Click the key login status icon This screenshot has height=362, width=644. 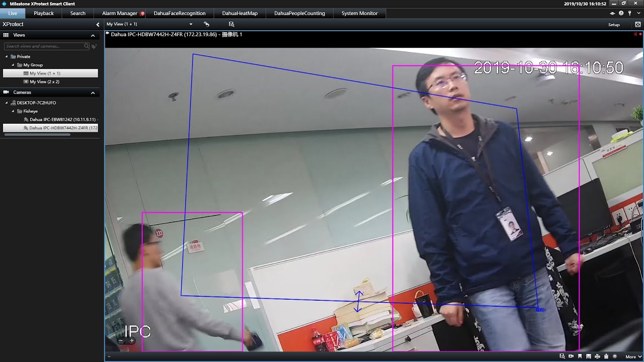point(629,13)
